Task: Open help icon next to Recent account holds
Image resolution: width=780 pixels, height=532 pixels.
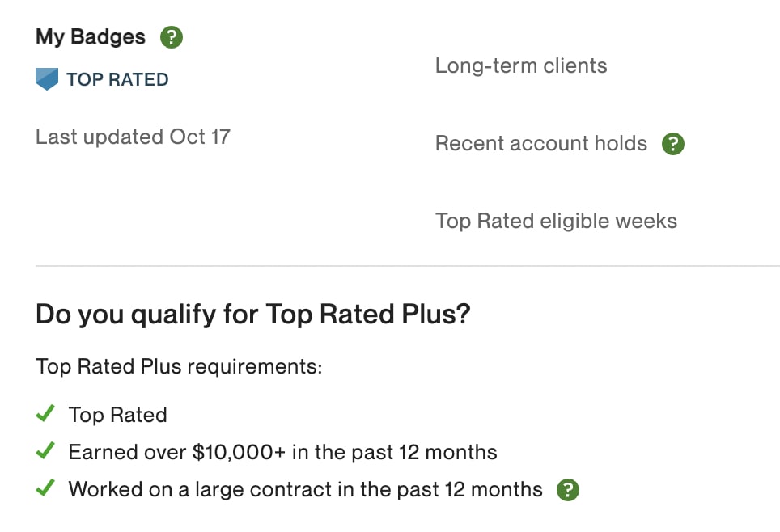Action: [673, 144]
